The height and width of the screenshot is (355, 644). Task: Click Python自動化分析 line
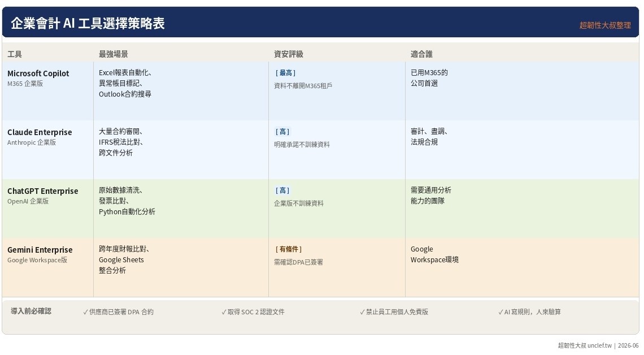click(127, 211)
